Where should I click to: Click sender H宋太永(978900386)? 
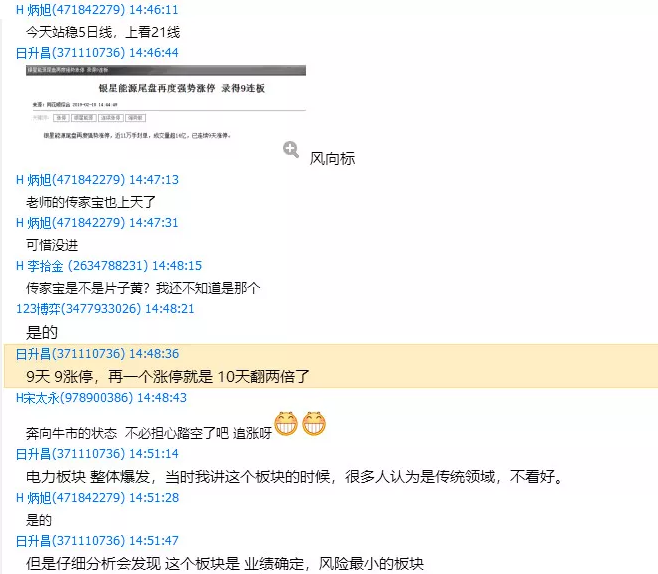pos(101,397)
